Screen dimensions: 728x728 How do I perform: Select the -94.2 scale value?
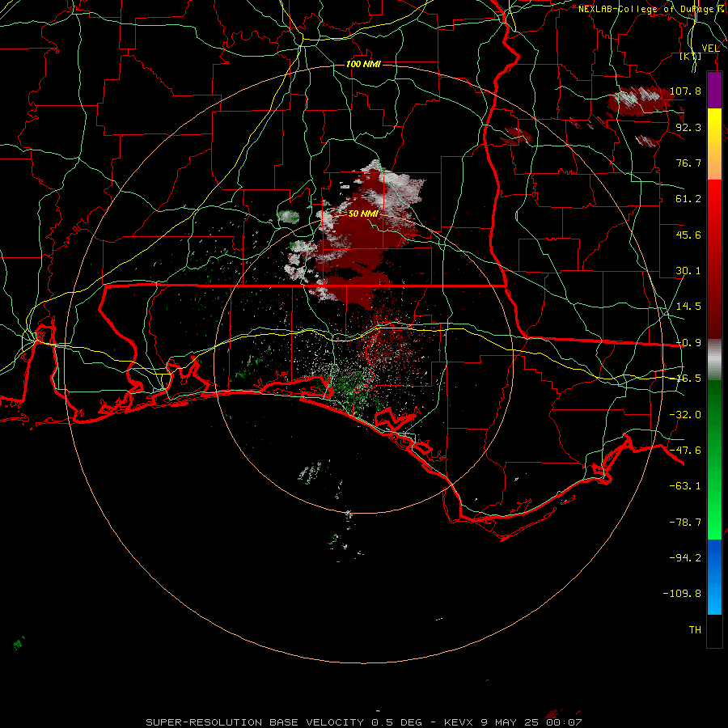(685, 557)
